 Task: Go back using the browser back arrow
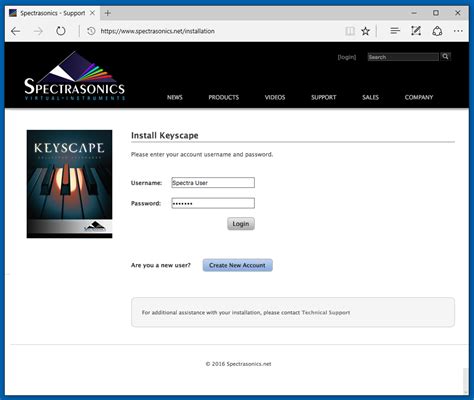[15, 31]
